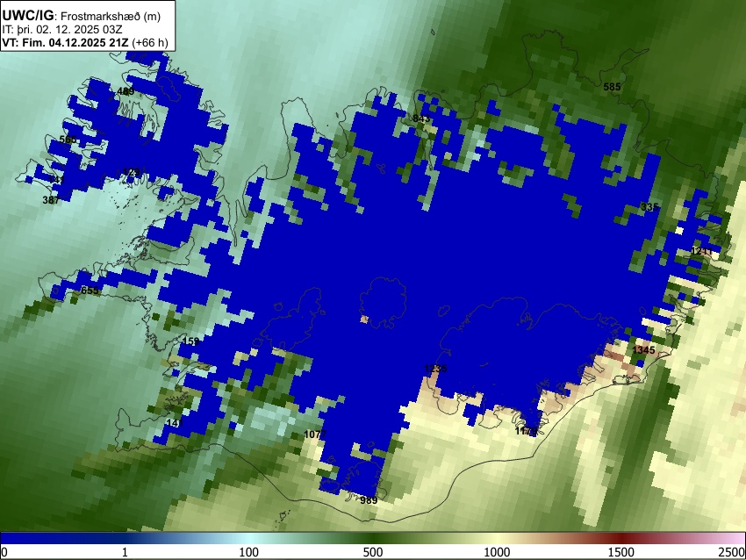746x560 pixels.
Task: Click the 500 tick label on the legend
Action: coord(373,552)
